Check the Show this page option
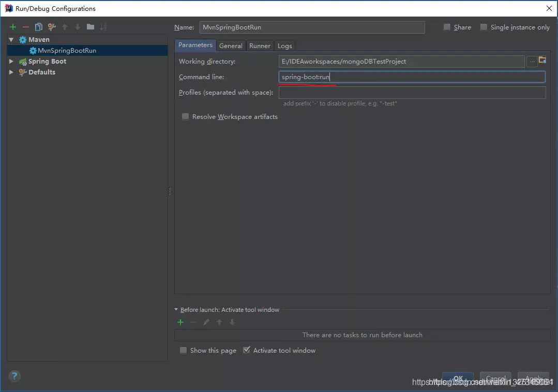 [x=183, y=351]
